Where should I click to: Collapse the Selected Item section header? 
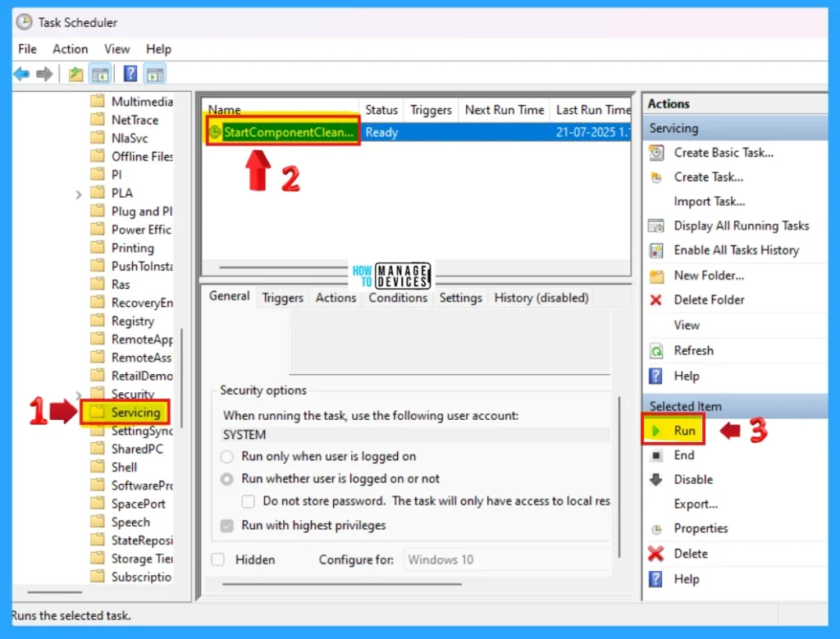tap(734, 406)
